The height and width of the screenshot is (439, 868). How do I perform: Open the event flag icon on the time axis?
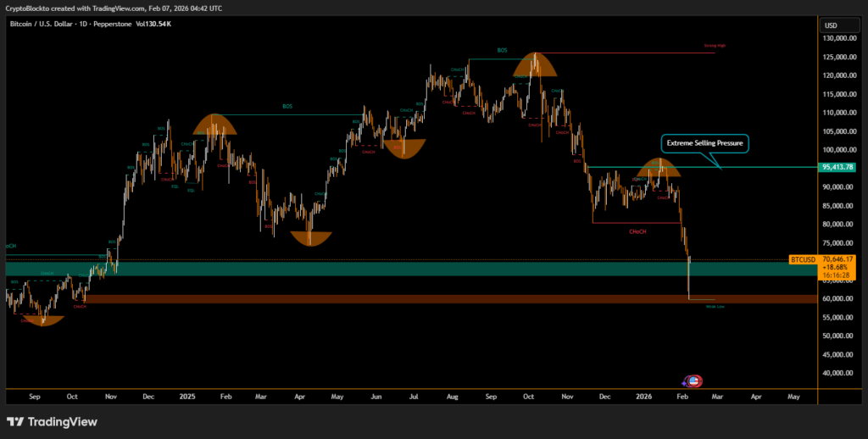[693, 382]
